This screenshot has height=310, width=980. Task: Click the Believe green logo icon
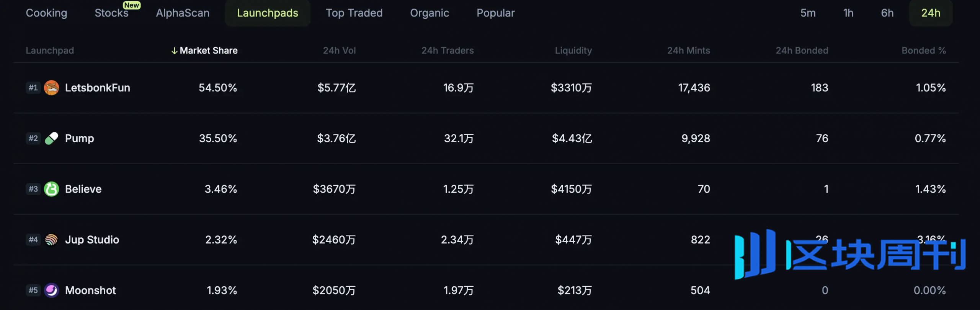51,189
